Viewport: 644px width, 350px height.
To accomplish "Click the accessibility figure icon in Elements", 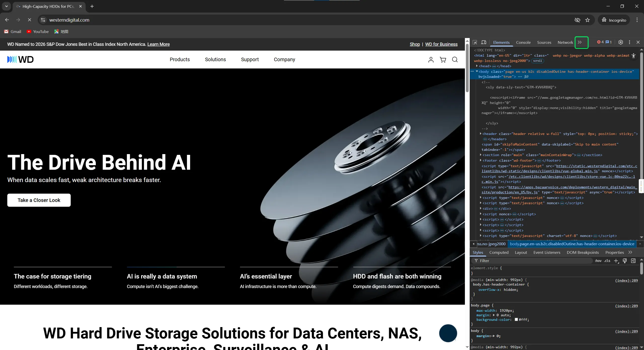I will pos(633,56).
